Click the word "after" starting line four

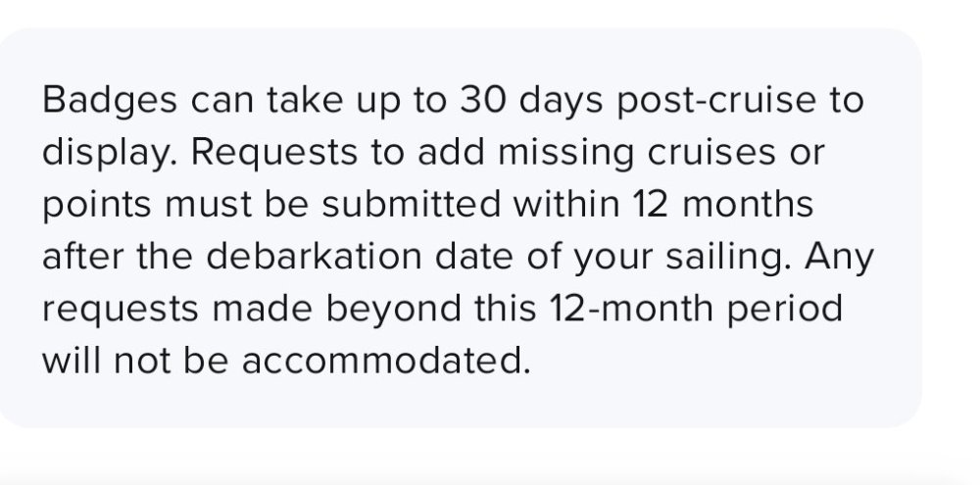82,257
